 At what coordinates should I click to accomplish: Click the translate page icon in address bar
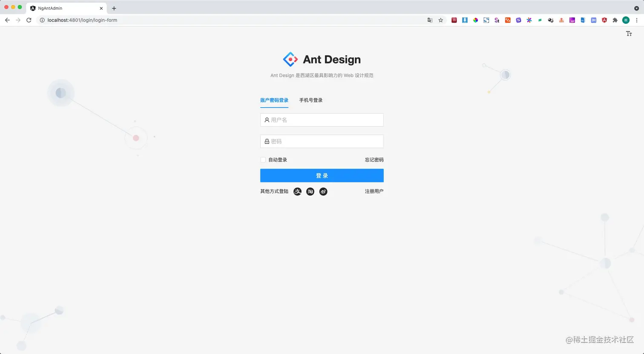430,20
